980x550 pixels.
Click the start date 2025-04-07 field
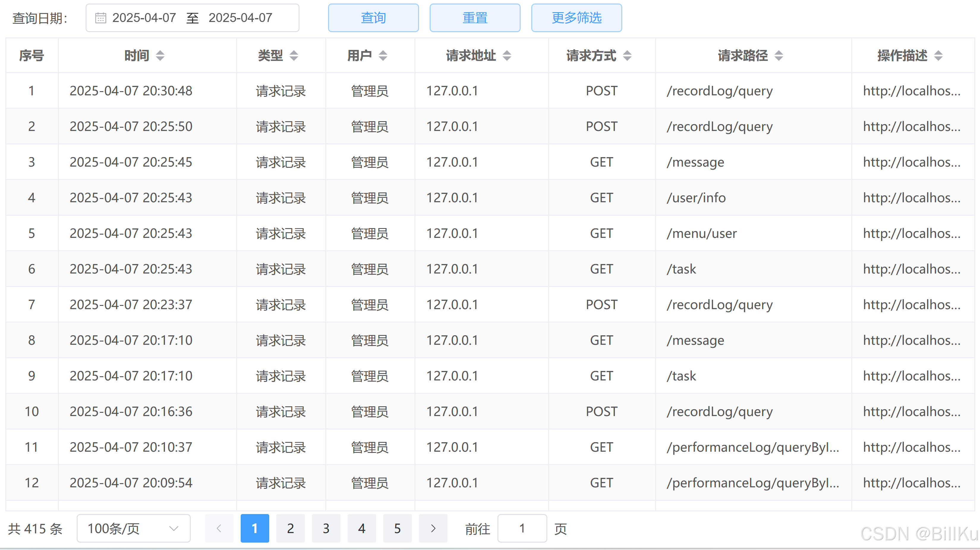point(144,18)
